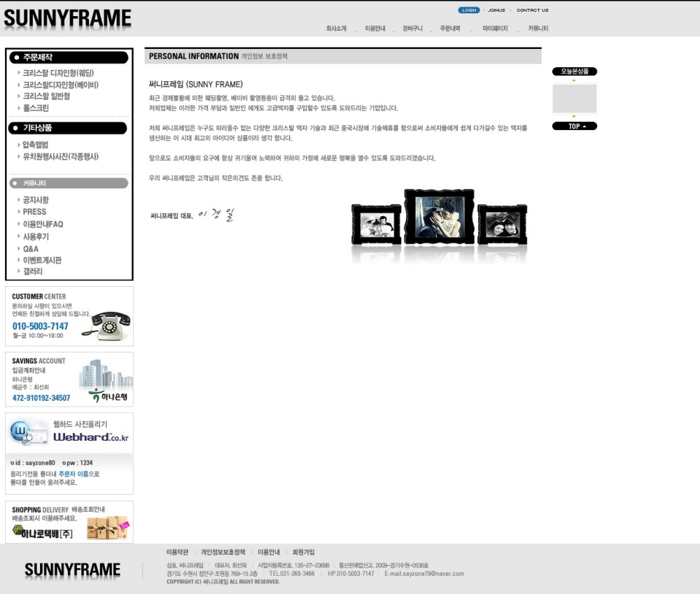Open 압축앨범 in the sidebar menu
Screen dimensions: 700x594
pyautogui.click(x=36, y=145)
